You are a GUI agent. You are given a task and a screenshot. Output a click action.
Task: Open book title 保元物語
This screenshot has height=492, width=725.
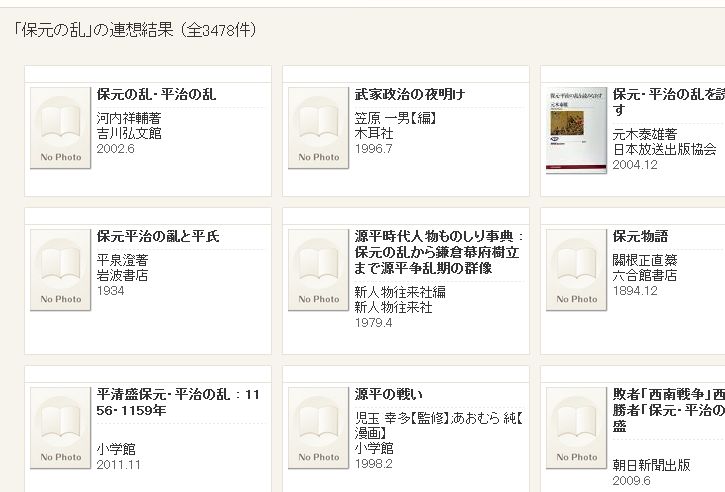[640, 236]
